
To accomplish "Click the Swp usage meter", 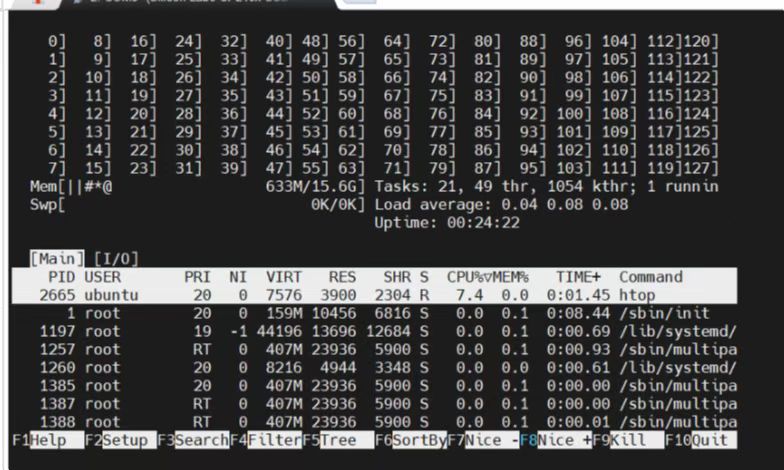I will pos(198,204).
